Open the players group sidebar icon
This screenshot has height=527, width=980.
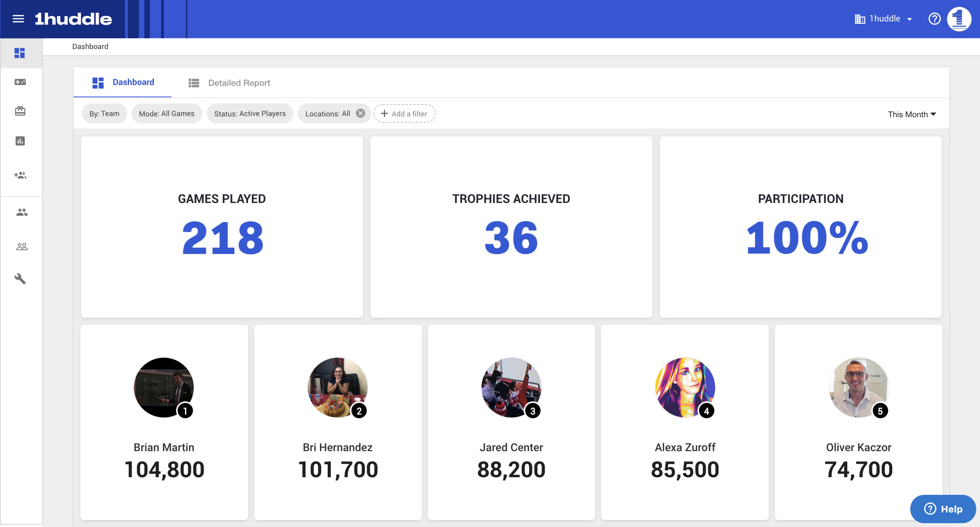(x=22, y=212)
